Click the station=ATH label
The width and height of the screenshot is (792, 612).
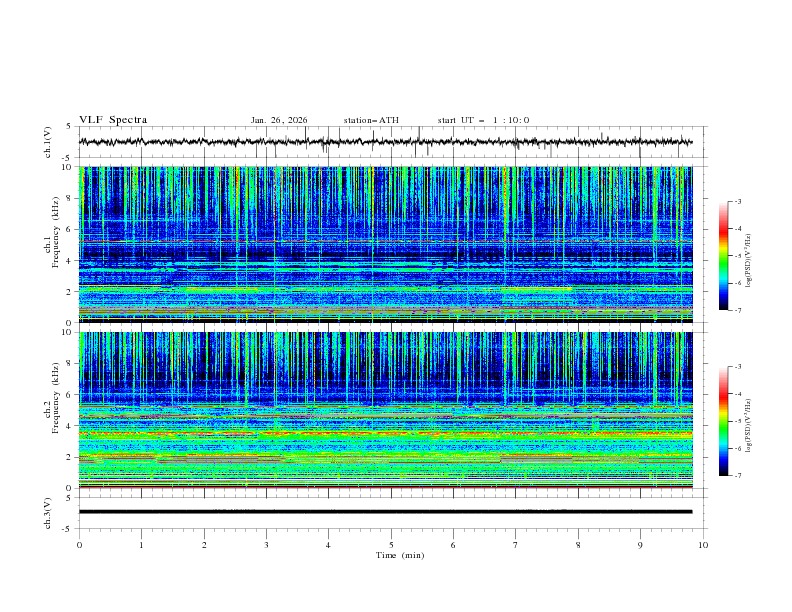point(371,120)
